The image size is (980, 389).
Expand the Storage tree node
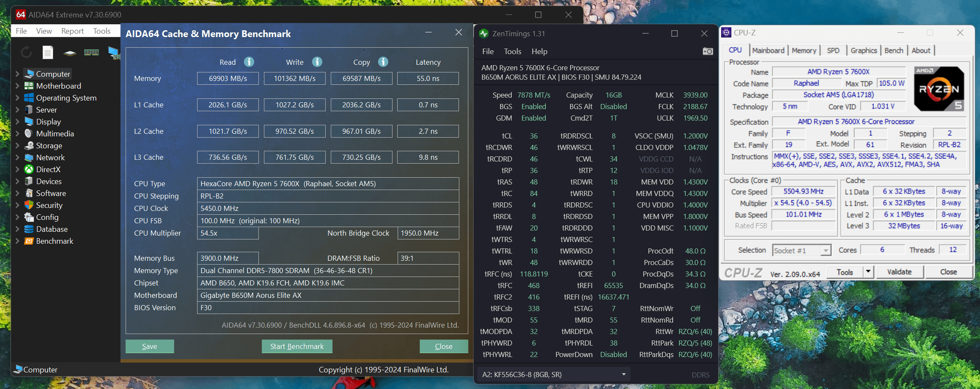[x=17, y=145]
